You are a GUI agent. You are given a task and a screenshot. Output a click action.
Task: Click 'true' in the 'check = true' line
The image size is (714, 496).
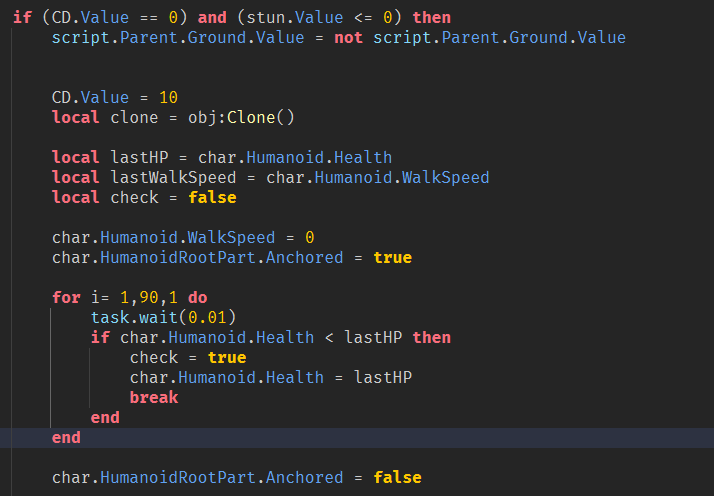(x=227, y=357)
